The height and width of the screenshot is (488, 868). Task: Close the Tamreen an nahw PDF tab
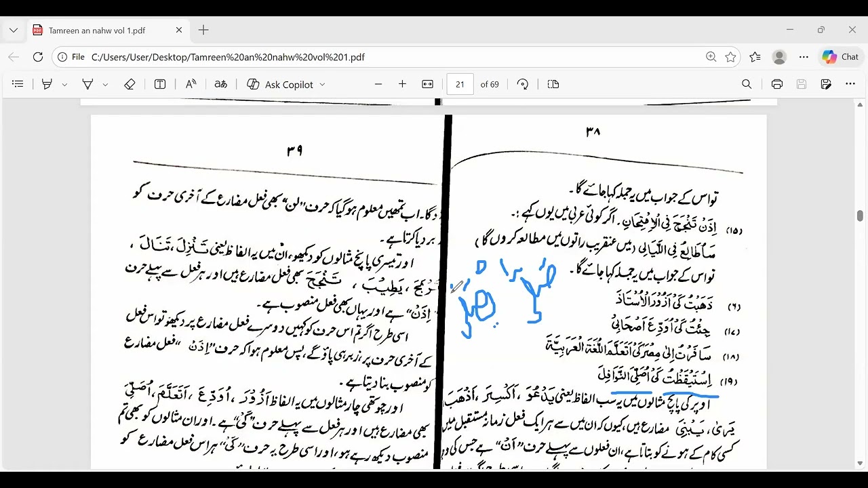[x=179, y=30]
